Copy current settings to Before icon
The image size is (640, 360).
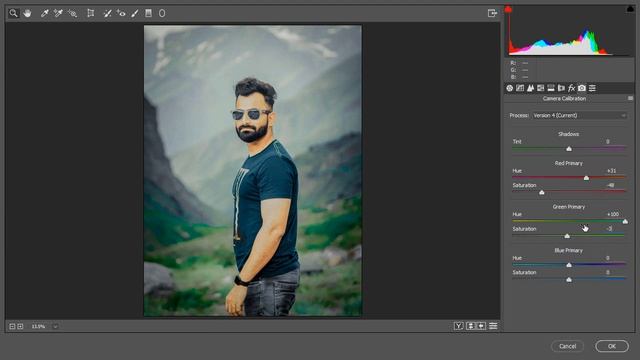click(482, 326)
